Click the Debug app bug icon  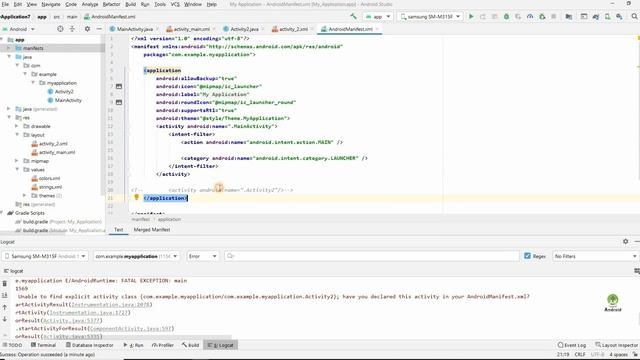pos(507,16)
